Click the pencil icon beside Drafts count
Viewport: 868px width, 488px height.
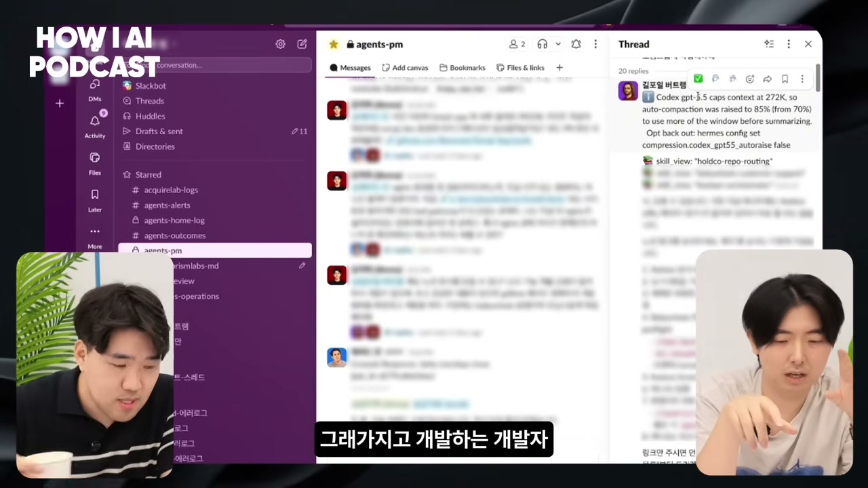click(294, 131)
